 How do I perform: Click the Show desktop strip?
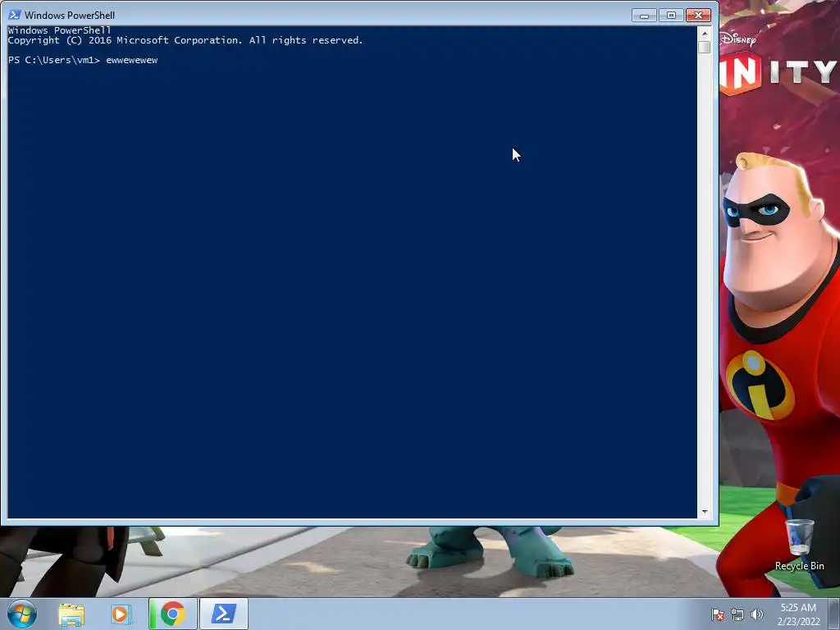coord(834,614)
